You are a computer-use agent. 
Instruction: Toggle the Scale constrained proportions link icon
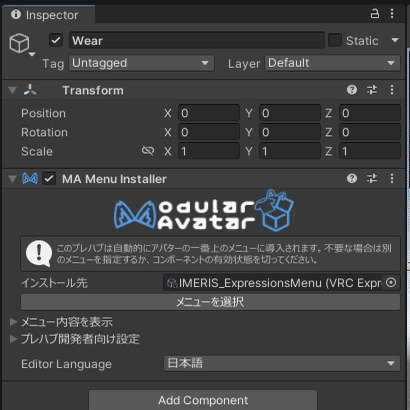point(148,151)
